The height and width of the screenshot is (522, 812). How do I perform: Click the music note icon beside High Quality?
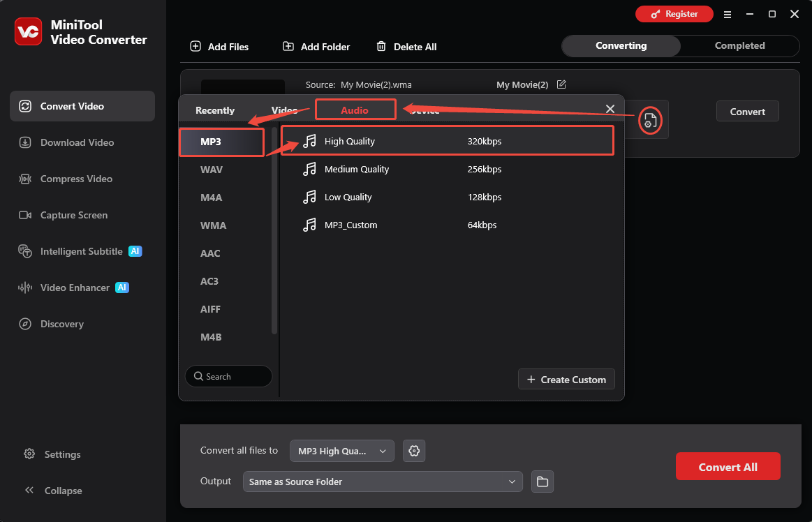coord(309,141)
